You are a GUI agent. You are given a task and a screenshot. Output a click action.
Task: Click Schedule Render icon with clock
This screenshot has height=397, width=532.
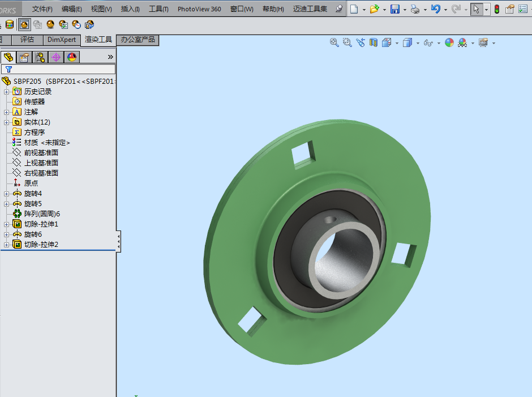tap(76, 24)
